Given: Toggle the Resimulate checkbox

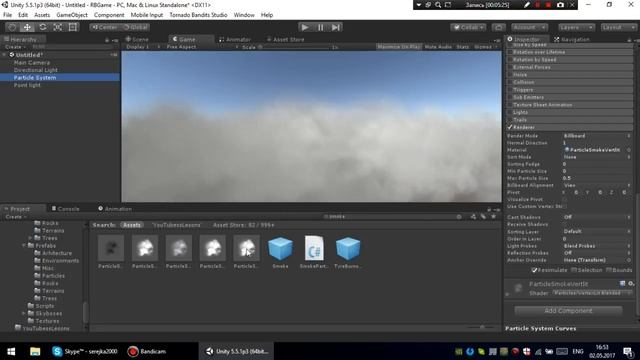Looking at the screenshot, I should 534,270.
